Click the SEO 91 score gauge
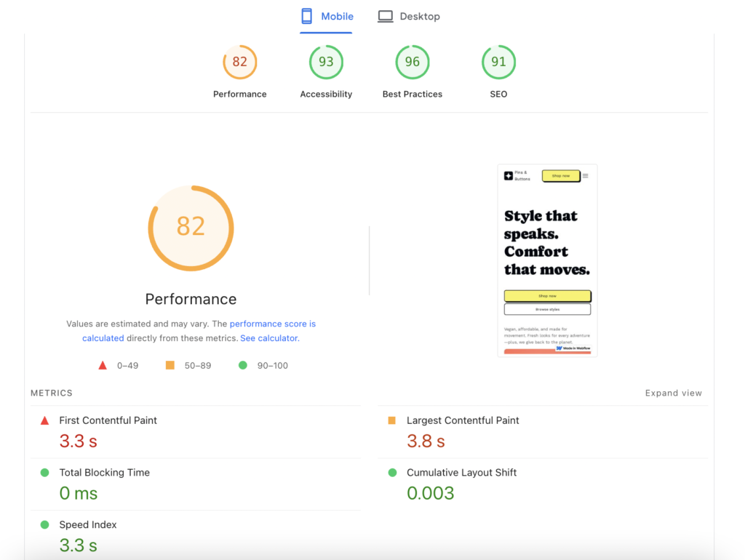745x560 pixels. (498, 63)
